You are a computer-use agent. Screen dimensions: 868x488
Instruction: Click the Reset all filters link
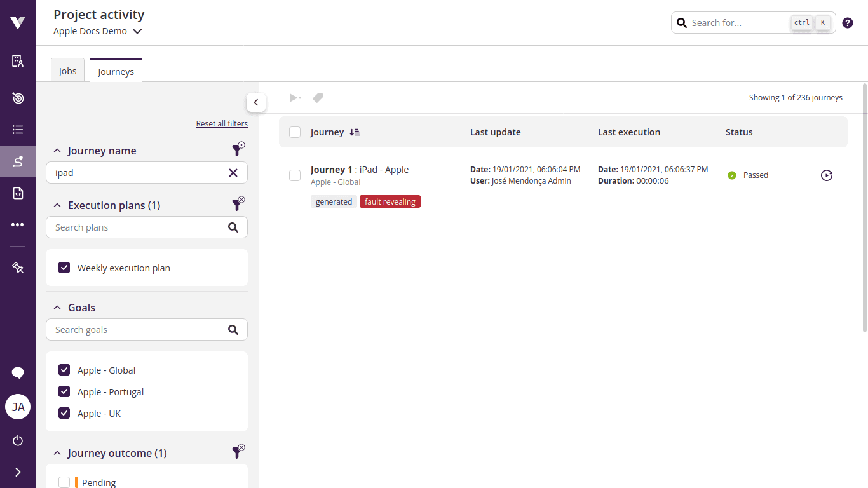pyautogui.click(x=222, y=124)
